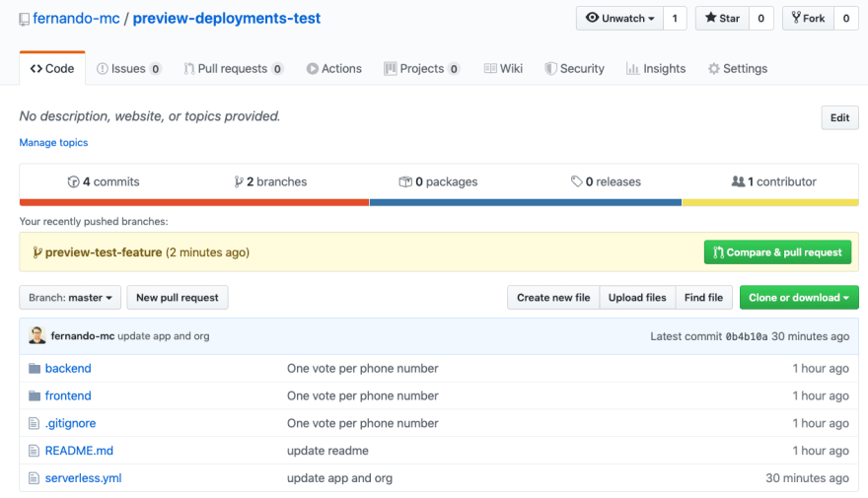View the 0 releases
Screen dimensions: 868x498
click(606, 181)
